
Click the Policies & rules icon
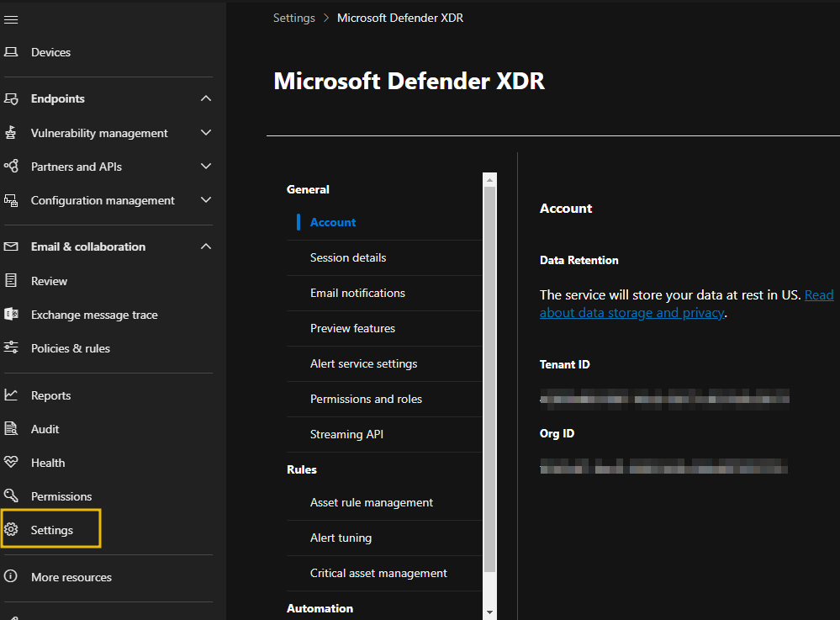pyautogui.click(x=12, y=347)
